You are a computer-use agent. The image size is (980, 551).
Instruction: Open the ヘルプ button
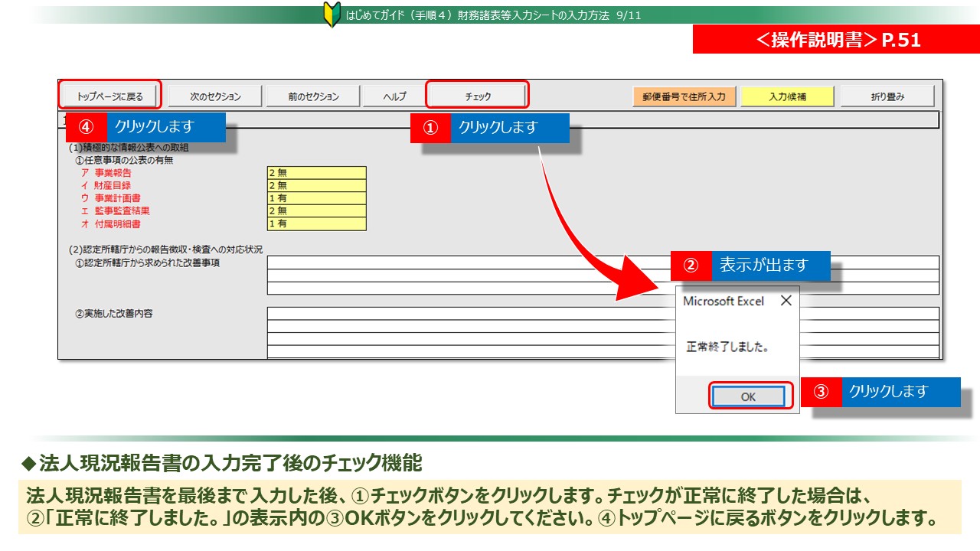[x=394, y=96]
